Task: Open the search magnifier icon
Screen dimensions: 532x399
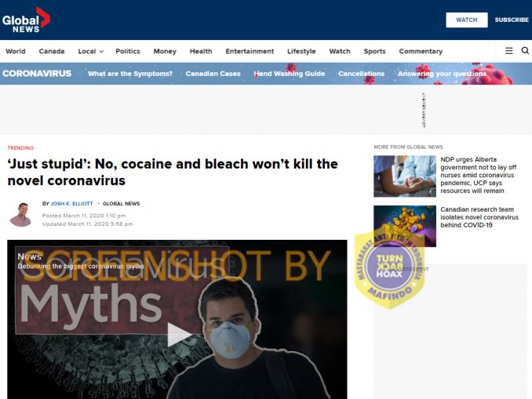Action: pyautogui.click(x=525, y=51)
